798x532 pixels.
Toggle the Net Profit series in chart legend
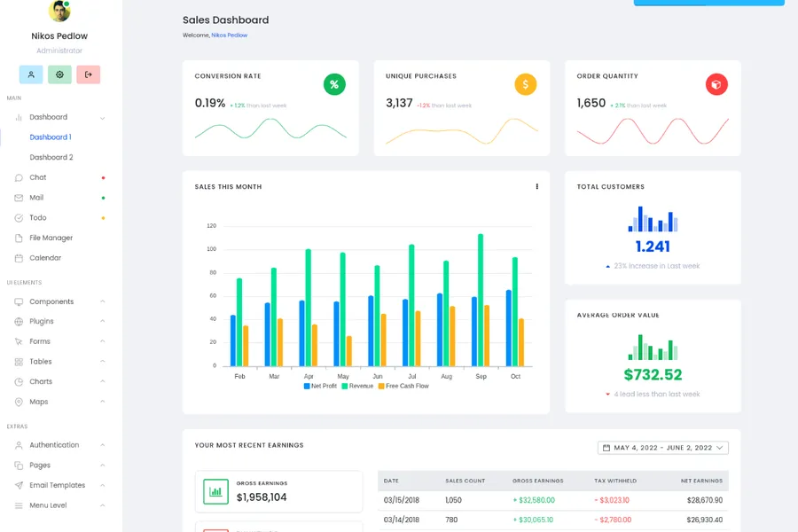coord(320,386)
